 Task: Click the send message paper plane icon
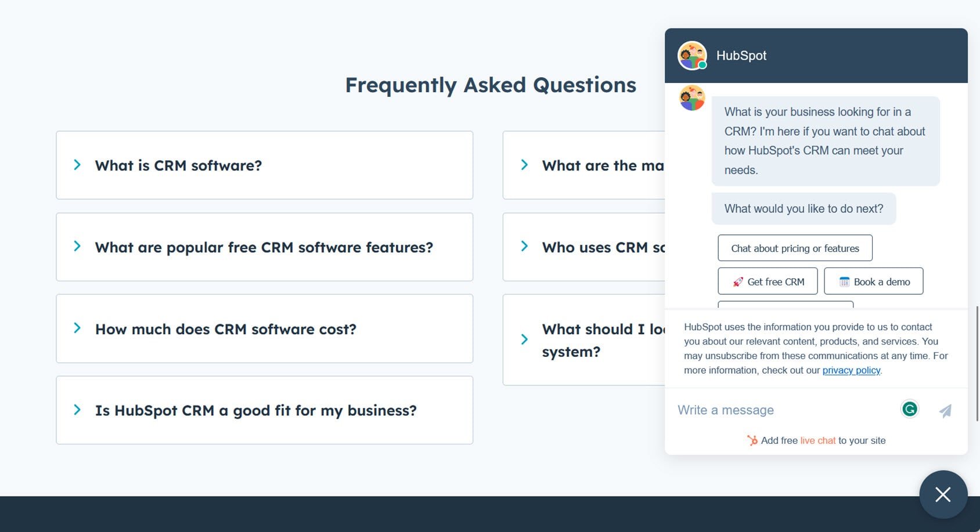click(945, 411)
